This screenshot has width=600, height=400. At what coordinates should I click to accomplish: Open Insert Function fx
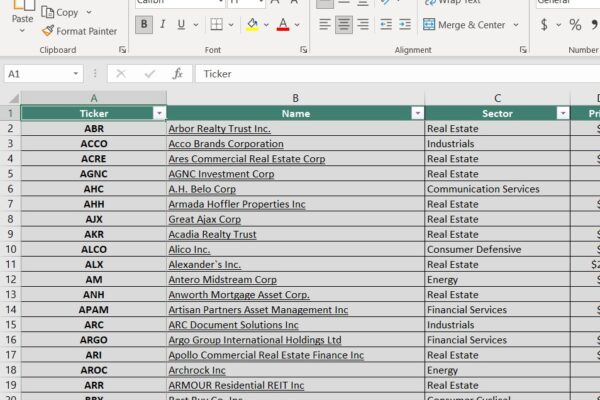[177, 73]
